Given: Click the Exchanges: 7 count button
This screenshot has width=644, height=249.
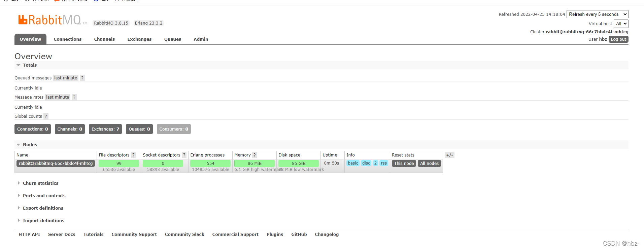Looking at the screenshot, I should click(105, 129).
